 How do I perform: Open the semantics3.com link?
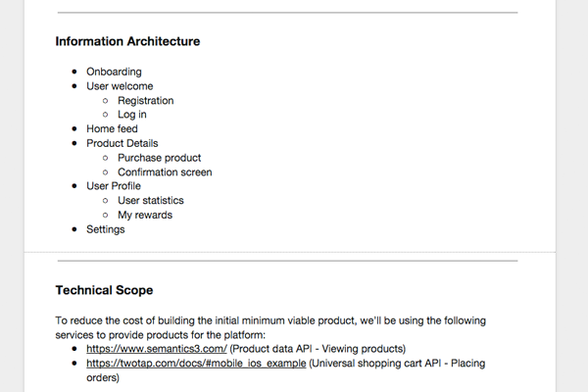(157, 349)
